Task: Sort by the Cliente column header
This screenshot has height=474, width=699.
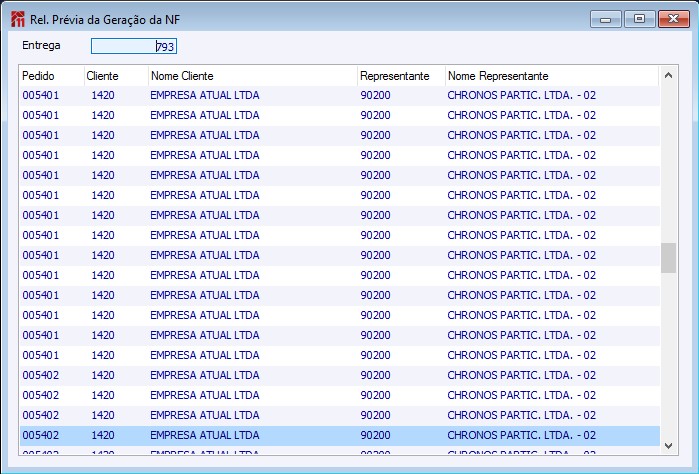Action: [116, 76]
